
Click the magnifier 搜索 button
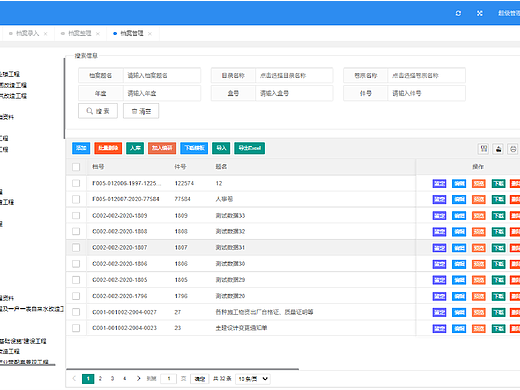pyautogui.click(x=98, y=111)
